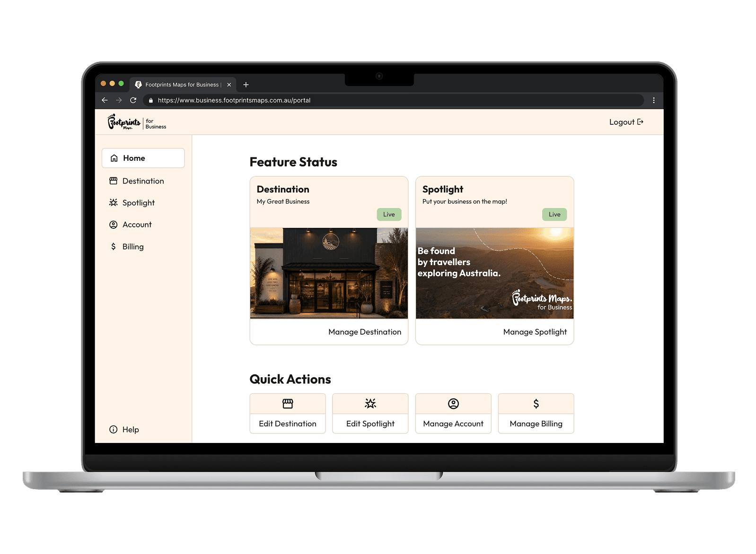
Task: Click the Footprints Maps for Business logo
Action: coord(137,122)
